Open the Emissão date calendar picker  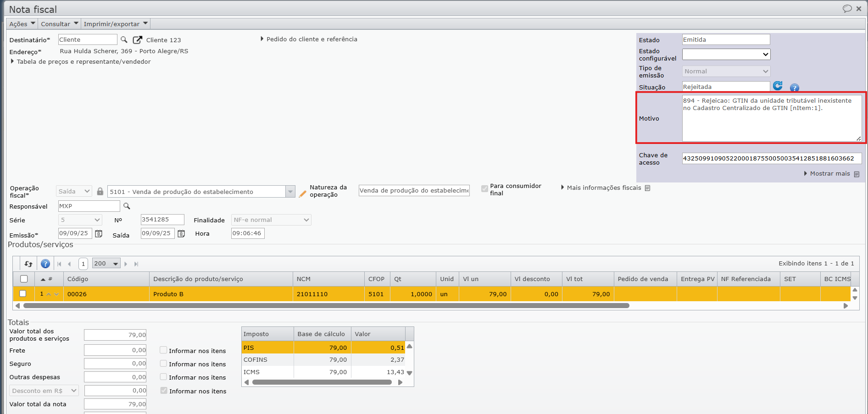click(x=99, y=234)
